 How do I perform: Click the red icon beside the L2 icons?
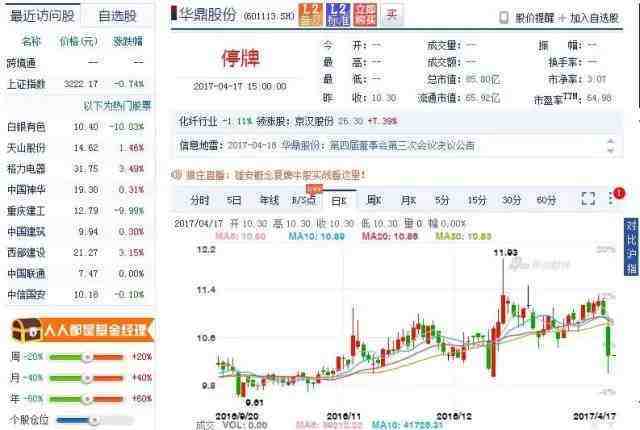(365, 15)
